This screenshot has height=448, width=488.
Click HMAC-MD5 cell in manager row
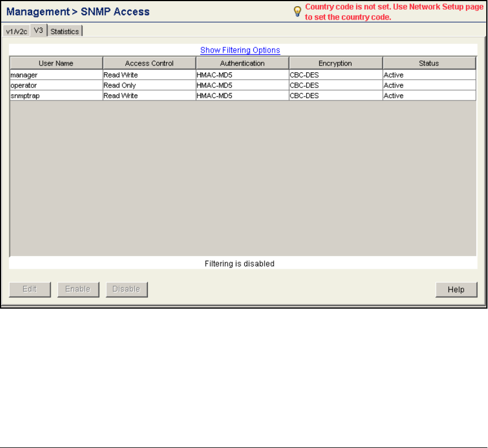[243, 75]
